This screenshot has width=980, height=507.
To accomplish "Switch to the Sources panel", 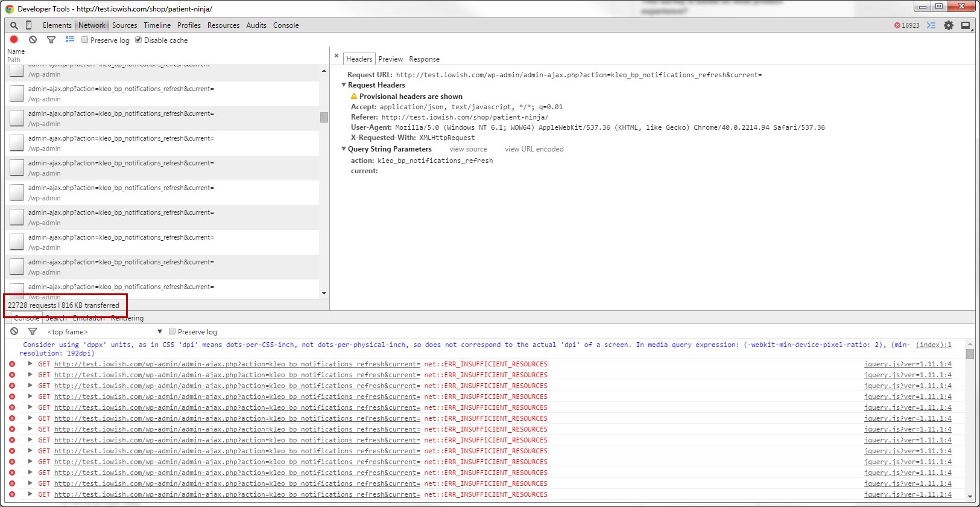I will tap(124, 25).
